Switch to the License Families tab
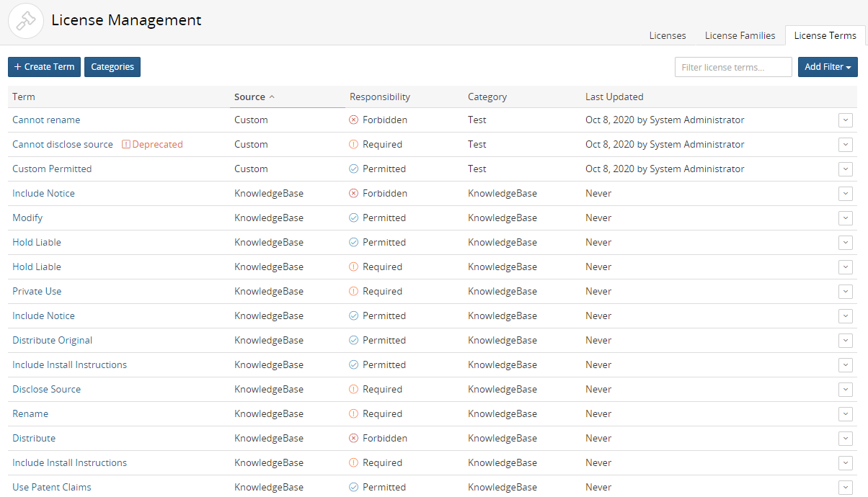 [x=740, y=35]
